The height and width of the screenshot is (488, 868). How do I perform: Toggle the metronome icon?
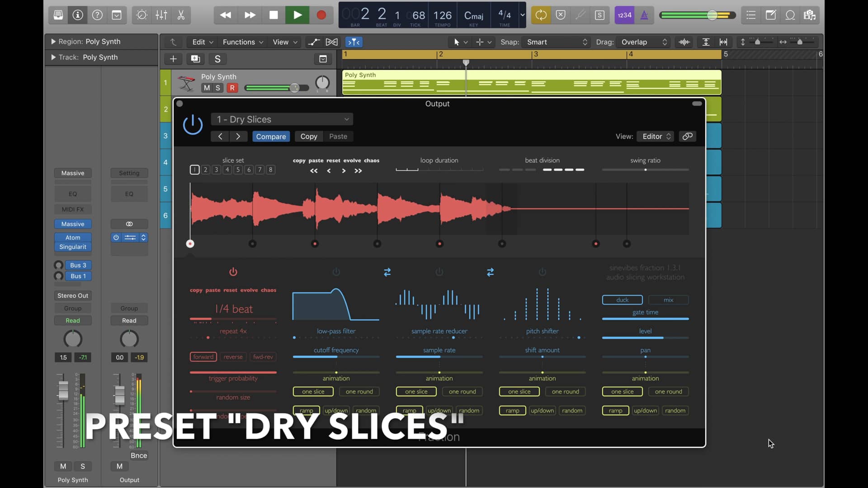pyautogui.click(x=644, y=15)
